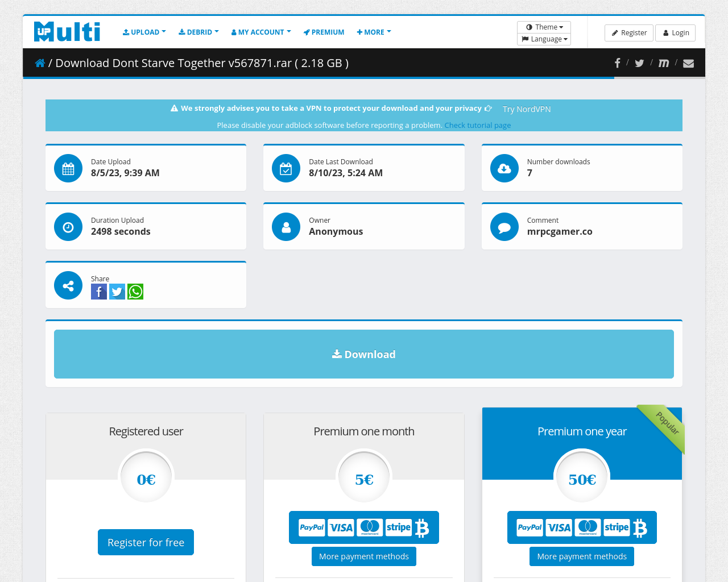This screenshot has width=728, height=582.
Task: Open the Language dropdown
Action: [x=544, y=39]
